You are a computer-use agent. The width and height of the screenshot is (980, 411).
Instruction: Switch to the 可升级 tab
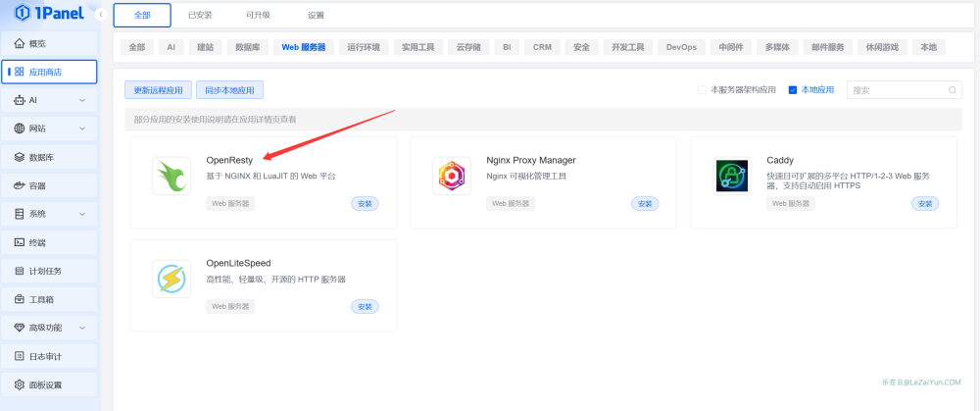258,15
